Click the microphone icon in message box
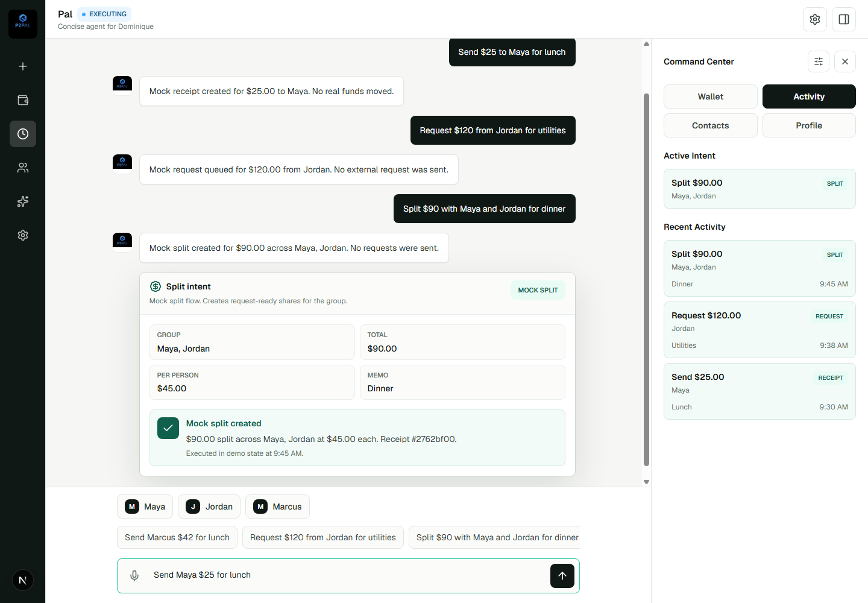 pyautogui.click(x=134, y=575)
